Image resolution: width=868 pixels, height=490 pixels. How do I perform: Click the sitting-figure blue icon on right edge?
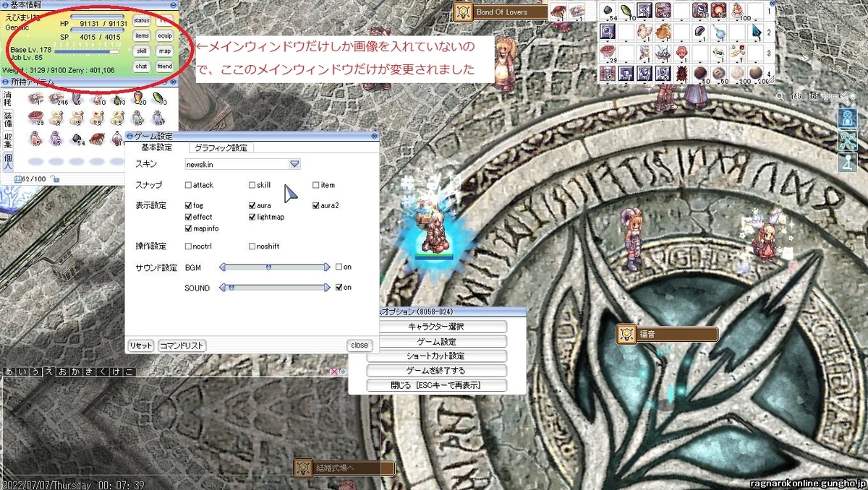pos(848,163)
